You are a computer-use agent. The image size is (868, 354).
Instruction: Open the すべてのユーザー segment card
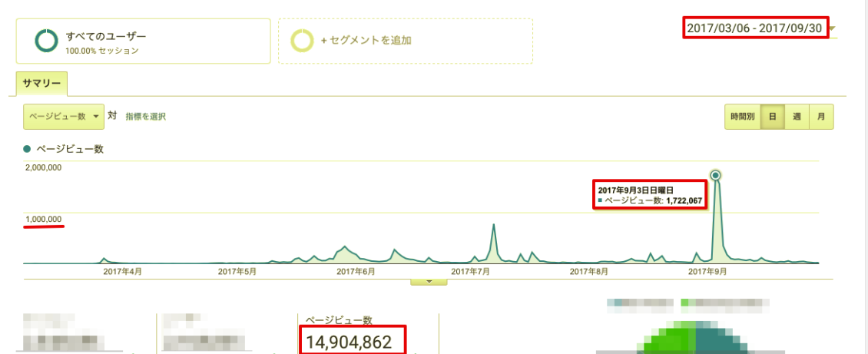144,41
